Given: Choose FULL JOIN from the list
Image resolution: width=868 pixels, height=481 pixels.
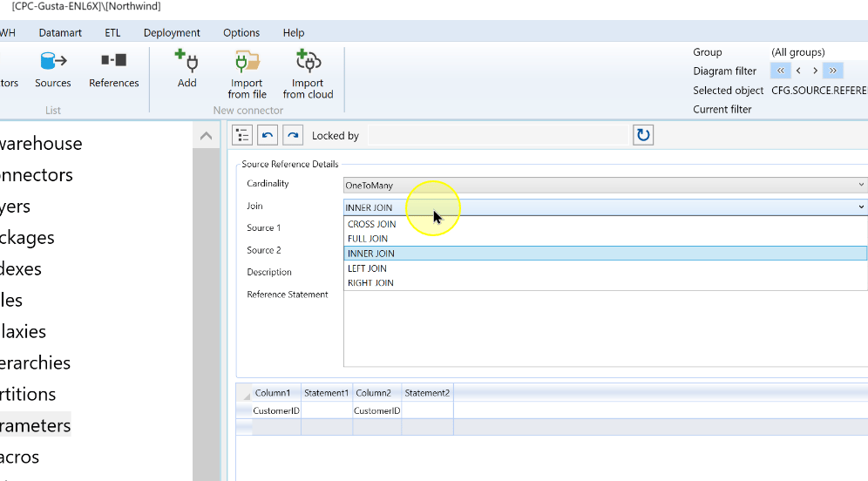Looking at the screenshot, I should (605, 239).
